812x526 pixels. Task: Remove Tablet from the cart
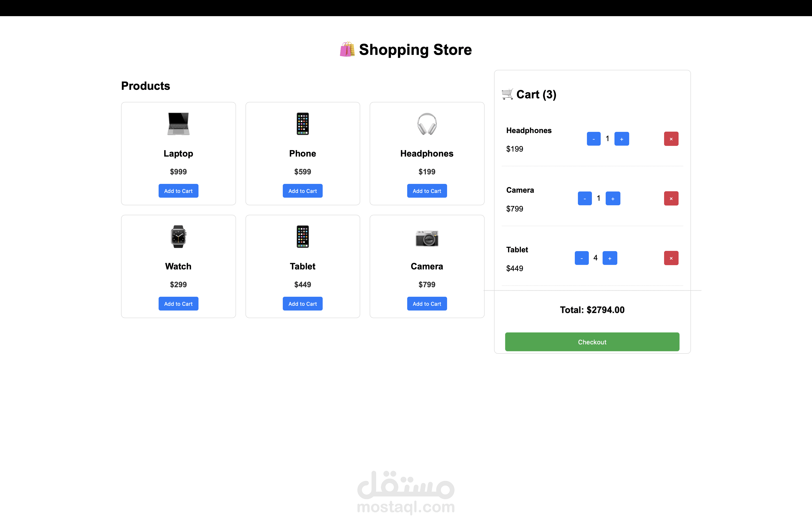[671, 258]
